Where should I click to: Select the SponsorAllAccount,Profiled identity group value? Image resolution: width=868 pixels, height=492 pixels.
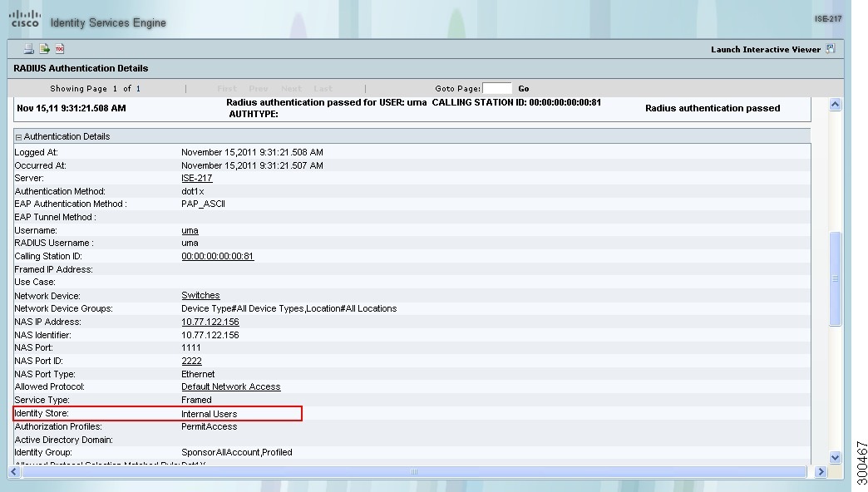[x=236, y=453]
